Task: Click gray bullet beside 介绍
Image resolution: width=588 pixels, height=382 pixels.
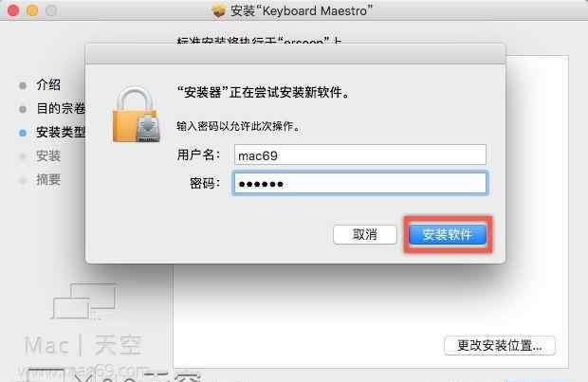Action: [23, 85]
